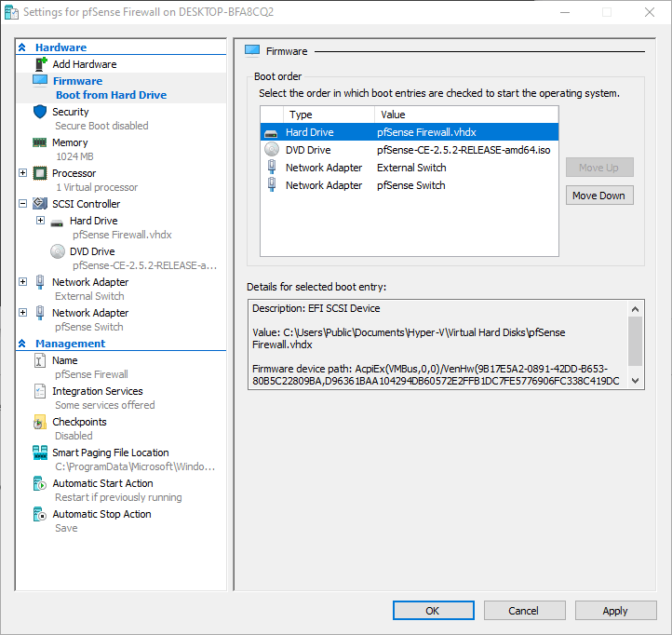Click the Name icon under Management
Screen dimensions: 672x635
[39, 360]
